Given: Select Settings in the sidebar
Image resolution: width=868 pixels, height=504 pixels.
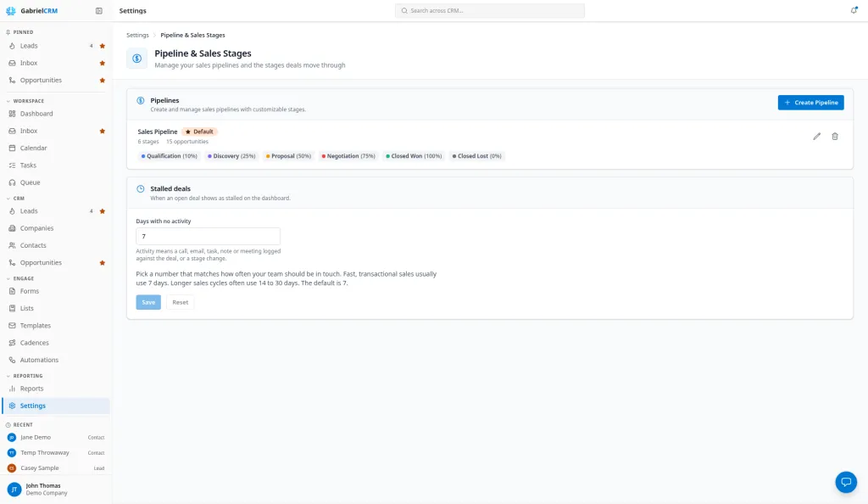Looking at the screenshot, I should [x=55, y=406].
